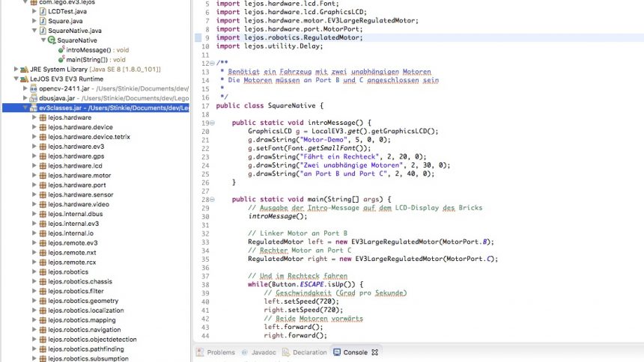Select the Square.java file icon
This screenshot has height=362, width=644.
43,21
